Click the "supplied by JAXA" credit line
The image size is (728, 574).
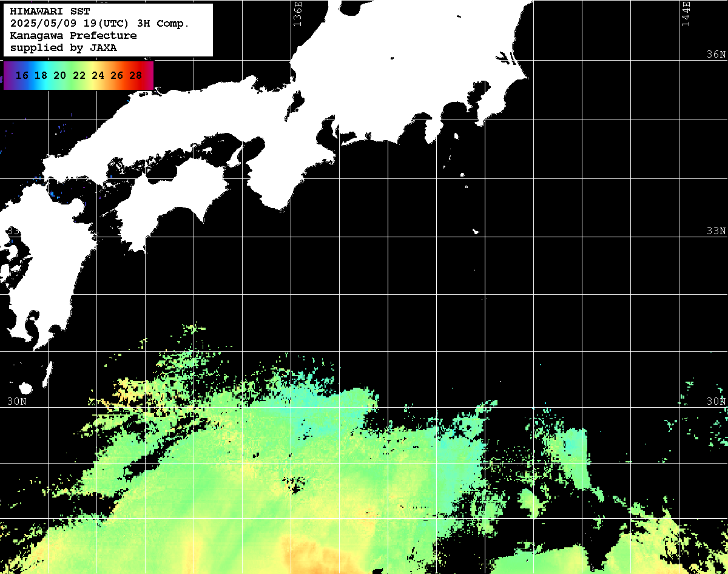click(x=64, y=48)
